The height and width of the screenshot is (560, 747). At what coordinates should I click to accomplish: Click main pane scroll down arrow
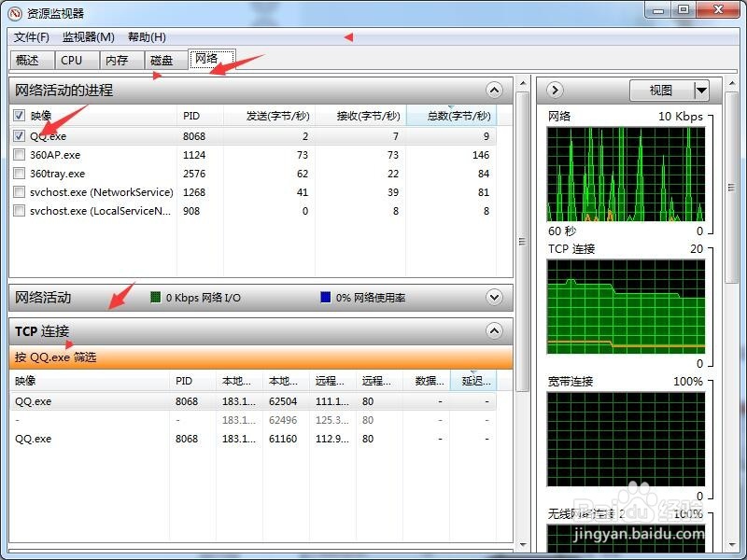pyautogui.click(x=523, y=544)
